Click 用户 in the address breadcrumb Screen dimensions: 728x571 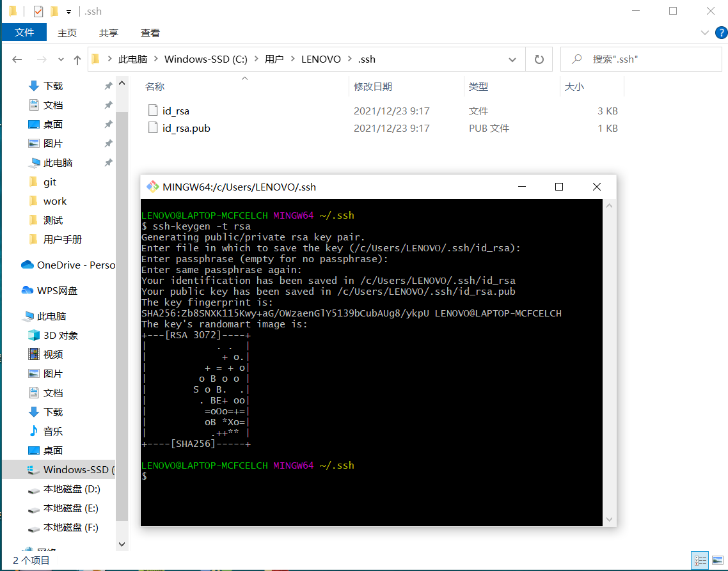click(274, 59)
